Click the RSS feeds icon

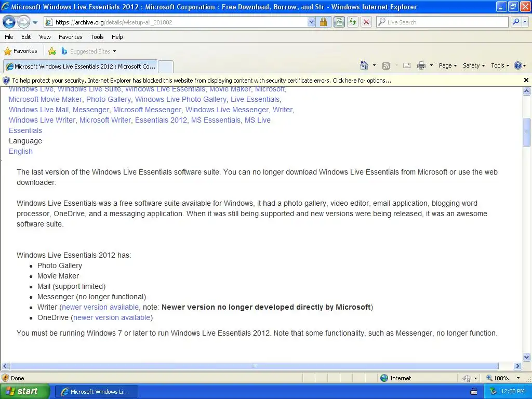click(386, 66)
